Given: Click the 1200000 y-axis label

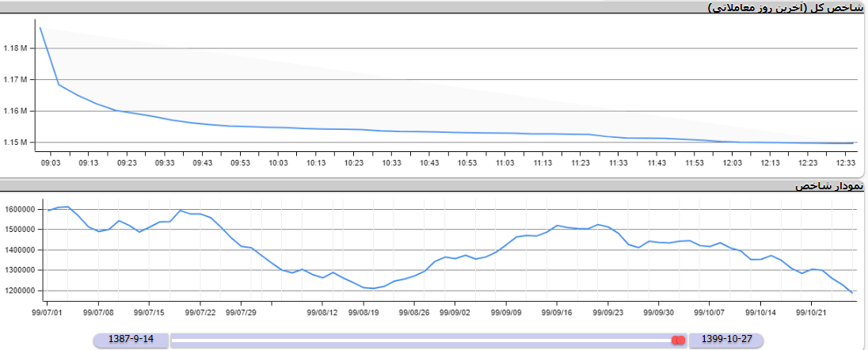Looking at the screenshot, I should click(20, 291).
